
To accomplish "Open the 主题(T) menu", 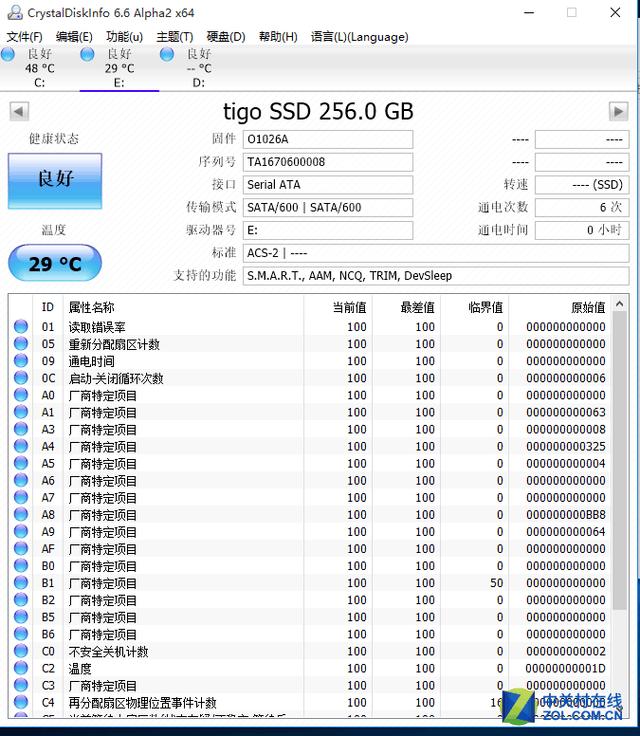I will coord(175,37).
